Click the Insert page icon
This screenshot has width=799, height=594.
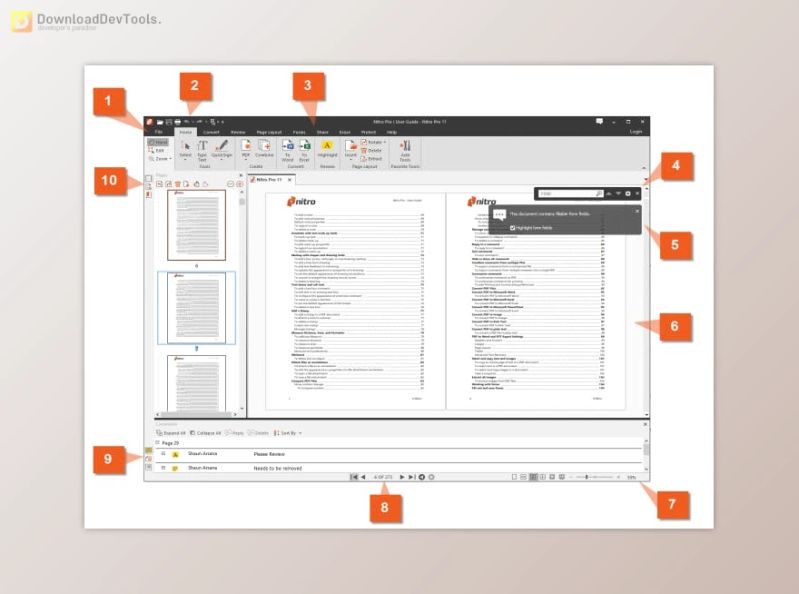[351, 149]
